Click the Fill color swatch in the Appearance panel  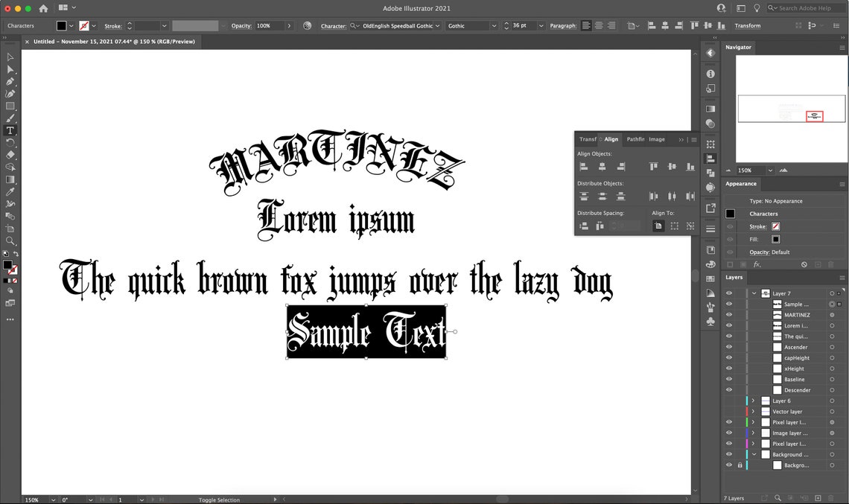click(777, 239)
